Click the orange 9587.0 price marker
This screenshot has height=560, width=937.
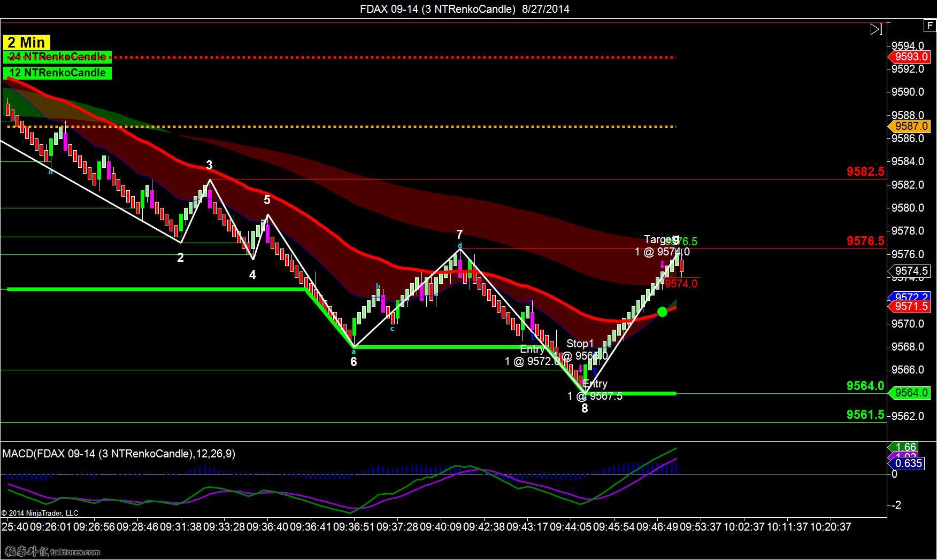pyautogui.click(x=911, y=126)
